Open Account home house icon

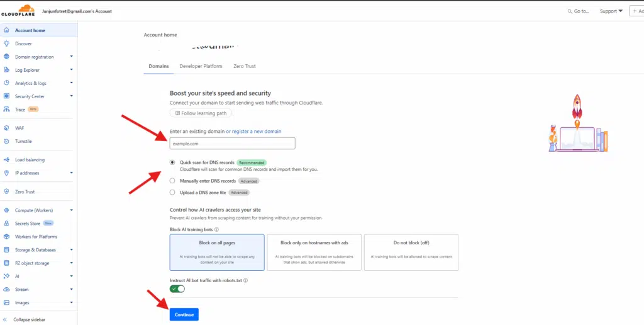click(6, 30)
